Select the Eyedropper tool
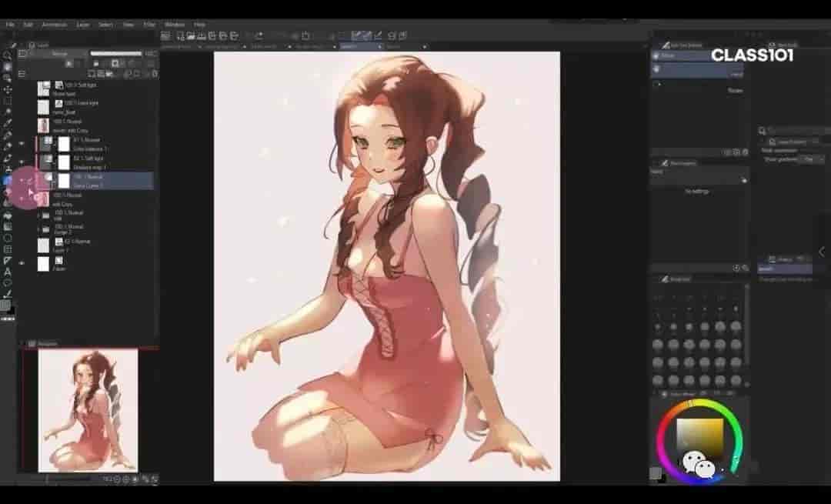This screenshot has height=504, width=831. [x=8, y=123]
